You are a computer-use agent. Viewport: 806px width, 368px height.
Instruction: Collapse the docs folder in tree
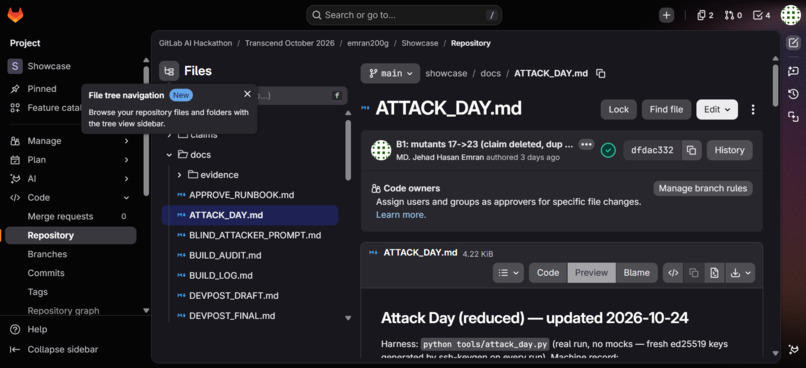point(169,155)
